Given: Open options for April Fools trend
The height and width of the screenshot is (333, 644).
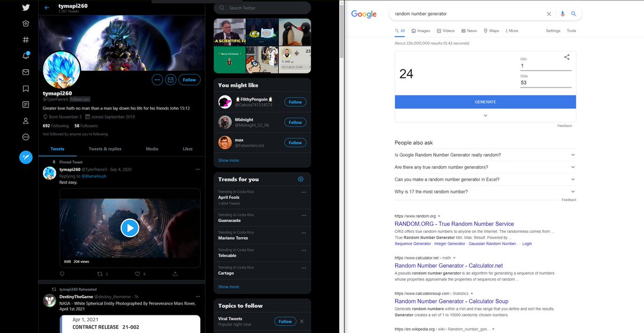Looking at the screenshot, I should pyautogui.click(x=304, y=192).
